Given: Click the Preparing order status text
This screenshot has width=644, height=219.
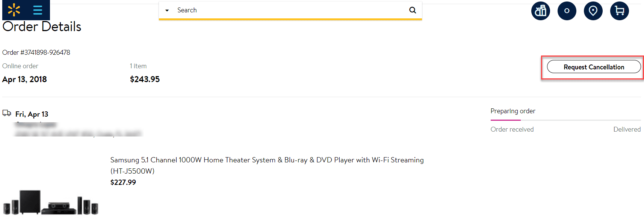Looking at the screenshot, I should 513,111.
